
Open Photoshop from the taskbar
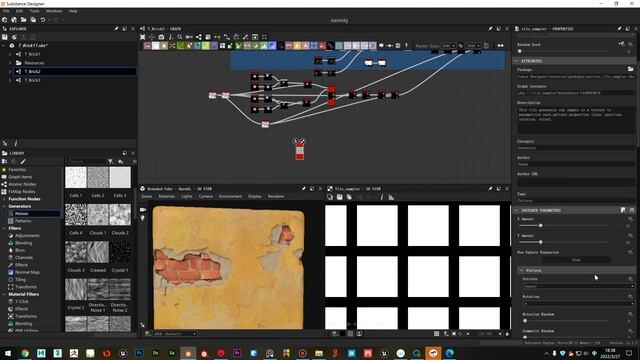(x=139, y=353)
